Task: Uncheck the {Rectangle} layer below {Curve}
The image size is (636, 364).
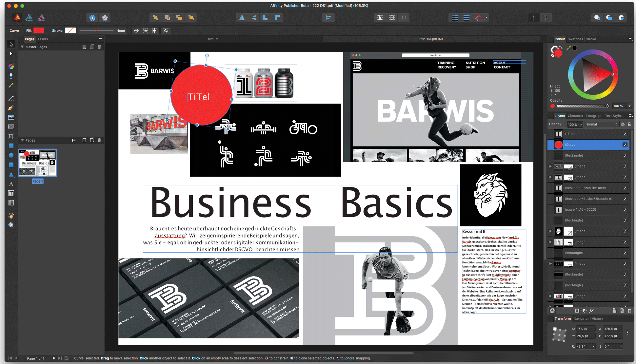Action: coord(625,155)
